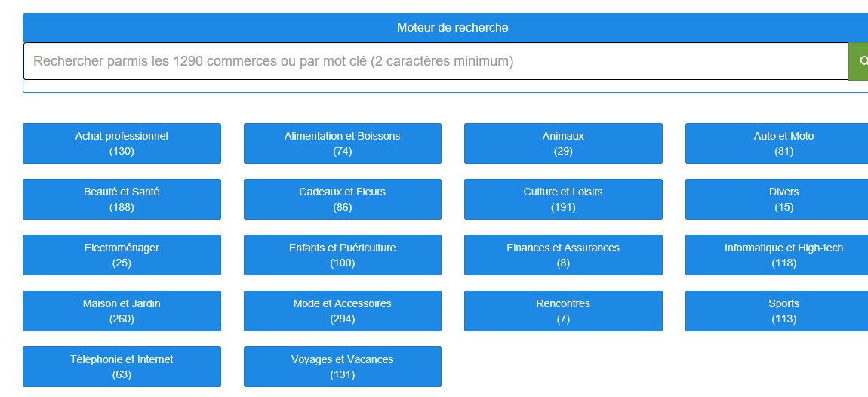Select the Rencontres category
Screen dimensions: 868x397
(563, 311)
